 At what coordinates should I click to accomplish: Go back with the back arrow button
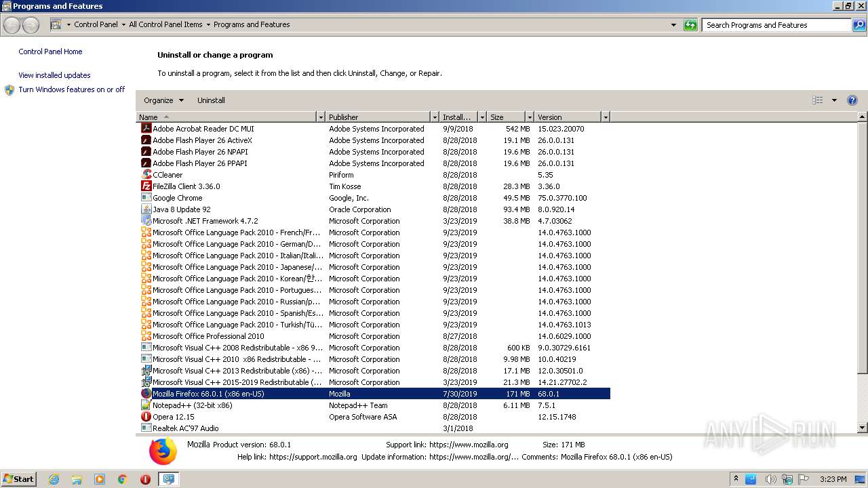pyautogui.click(x=12, y=26)
